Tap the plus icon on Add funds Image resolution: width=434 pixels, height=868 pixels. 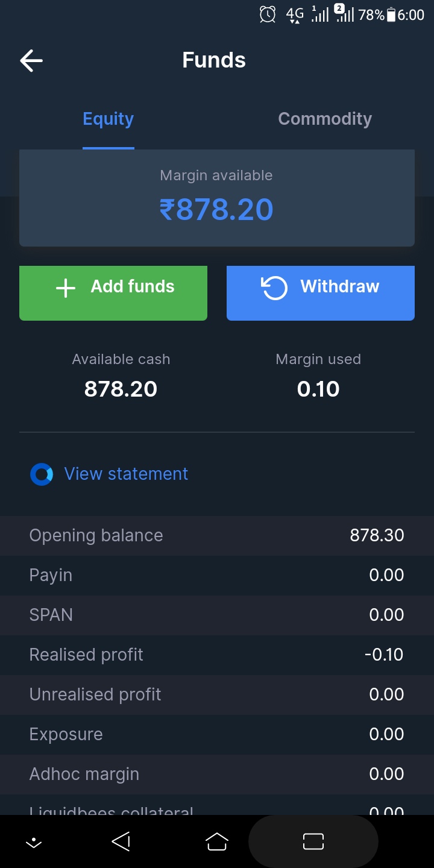[x=66, y=288]
